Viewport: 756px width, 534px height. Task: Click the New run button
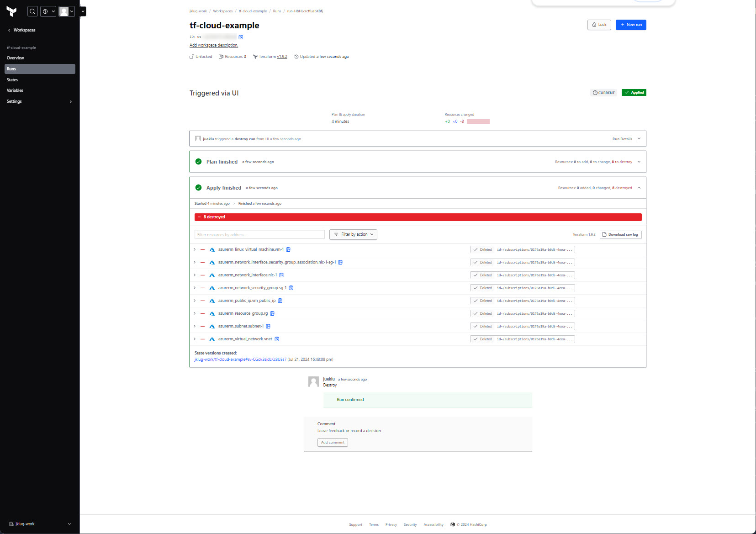(x=630, y=25)
